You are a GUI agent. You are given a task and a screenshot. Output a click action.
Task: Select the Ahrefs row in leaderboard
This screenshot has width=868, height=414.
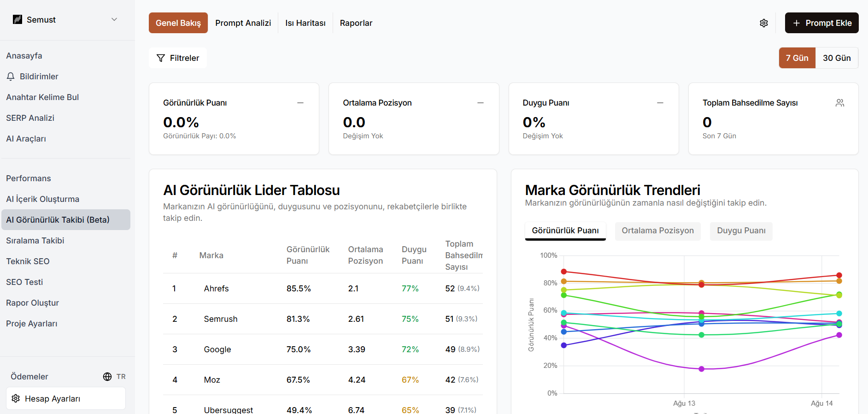click(x=216, y=289)
